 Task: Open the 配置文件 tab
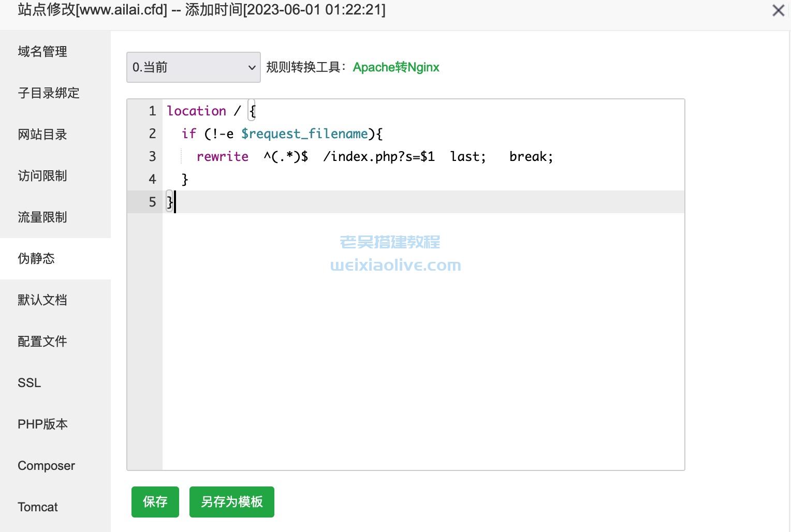pos(42,342)
